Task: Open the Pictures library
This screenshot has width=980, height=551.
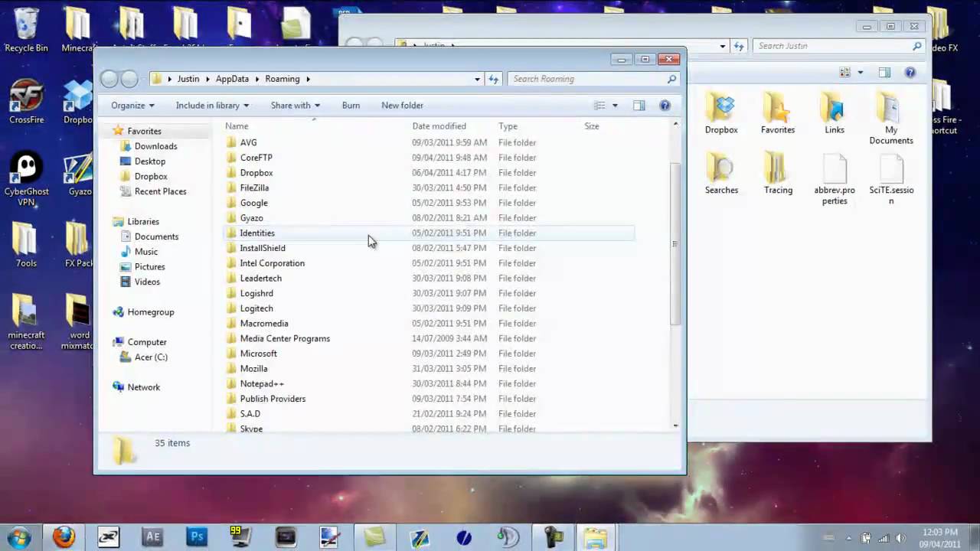Action: point(149,267)
